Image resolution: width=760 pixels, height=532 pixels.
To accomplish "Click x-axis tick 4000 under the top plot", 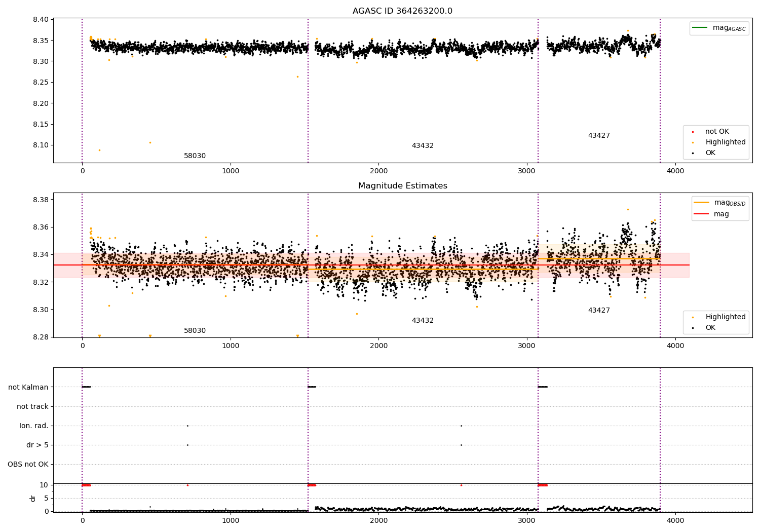I will pos(675,171).
